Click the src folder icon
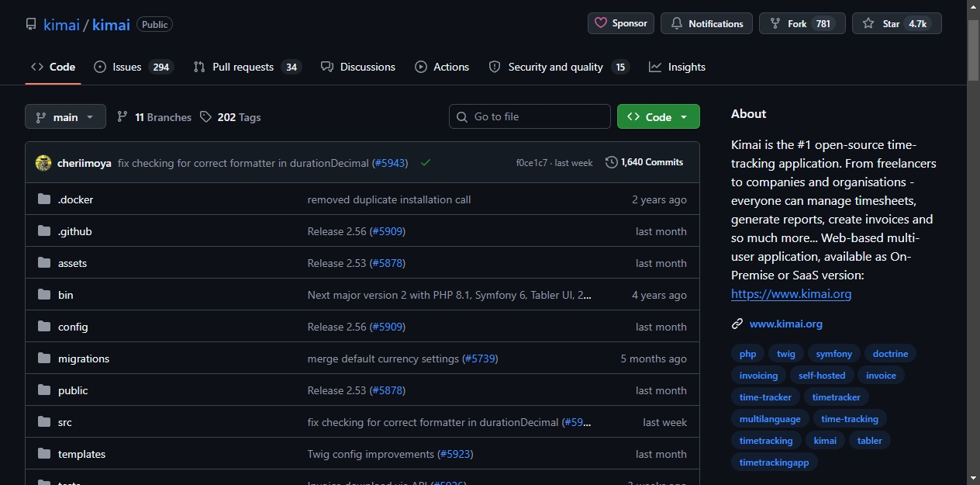980x485 pixels. (x=44, y=422)
